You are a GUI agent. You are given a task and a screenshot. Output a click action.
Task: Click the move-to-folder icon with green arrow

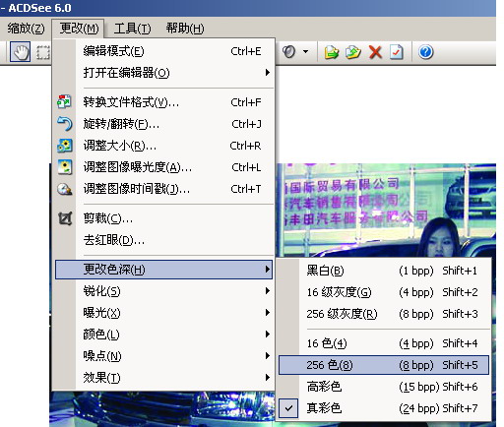coord(332,52)
